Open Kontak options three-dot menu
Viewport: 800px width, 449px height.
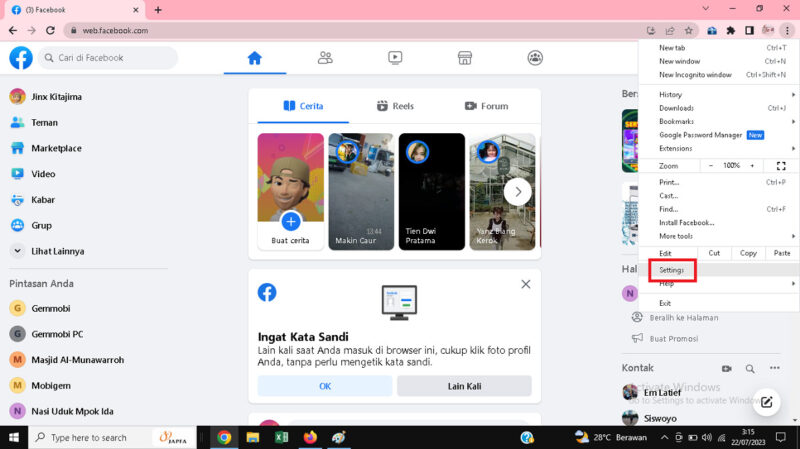pos(774,368)
